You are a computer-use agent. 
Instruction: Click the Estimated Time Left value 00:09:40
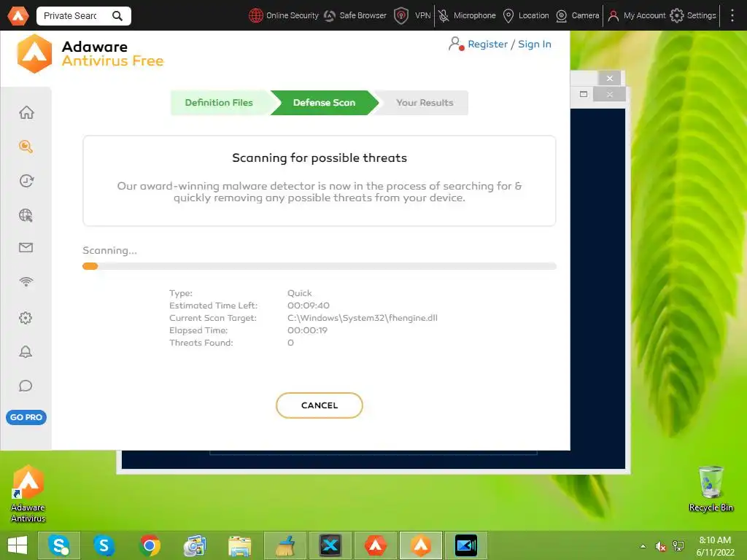tap(309, 306)
